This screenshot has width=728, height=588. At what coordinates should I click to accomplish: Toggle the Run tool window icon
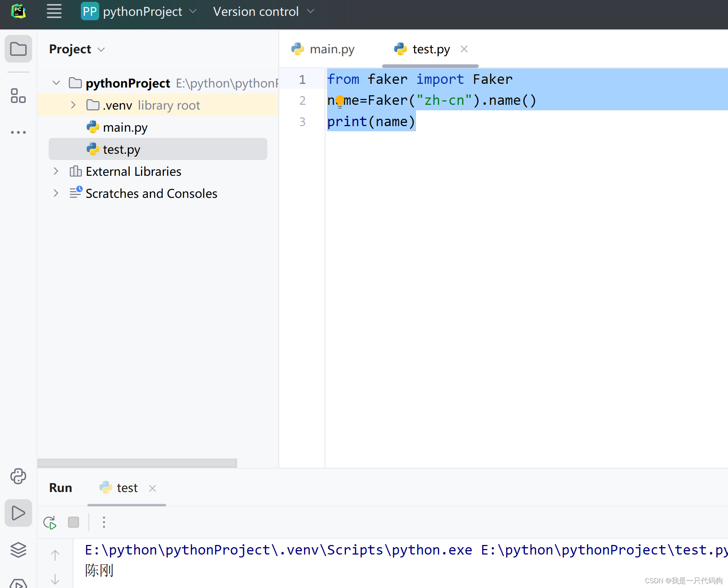coord(18,513)
